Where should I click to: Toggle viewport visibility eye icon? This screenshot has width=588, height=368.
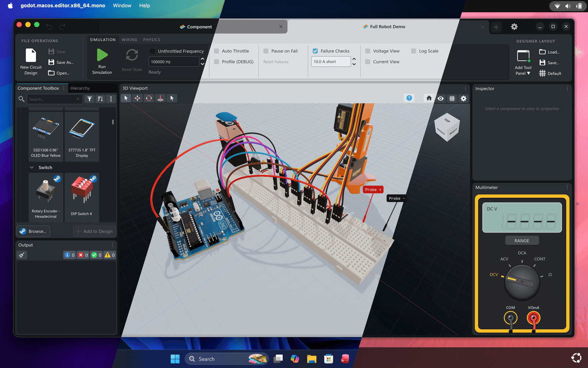click(x=441, y=98)
